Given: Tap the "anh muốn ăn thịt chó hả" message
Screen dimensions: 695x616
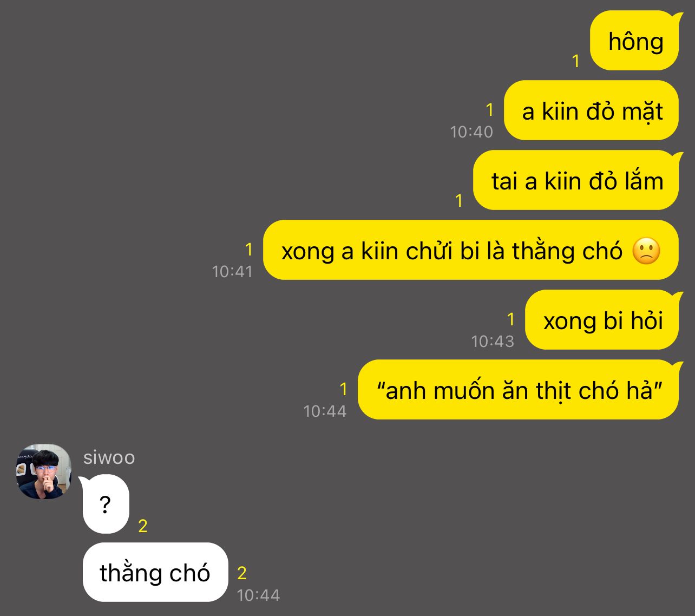Looking at the screenshot, I should coord(519,390).
